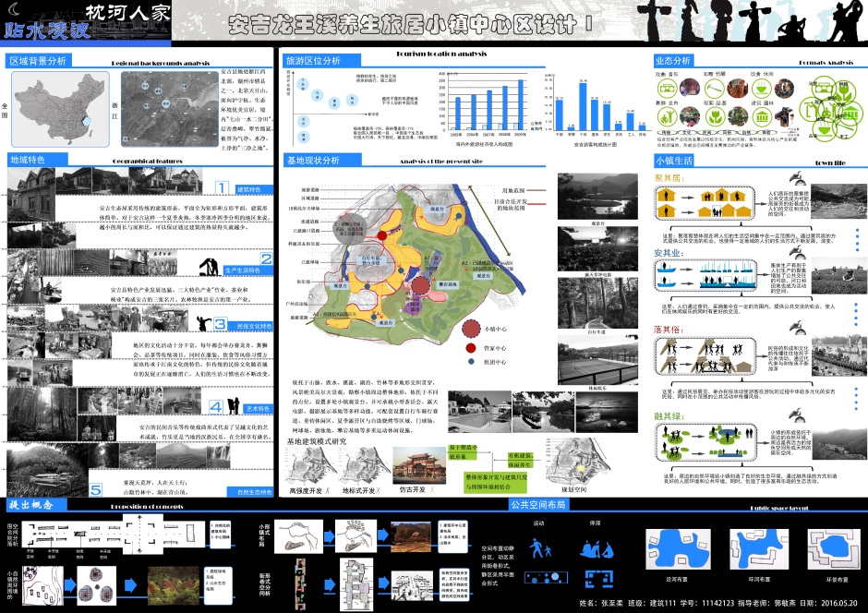868x613 pixels.
Task: Click the blue number 3 beside 民俗文化特色
Action: (x=221, y=324)
